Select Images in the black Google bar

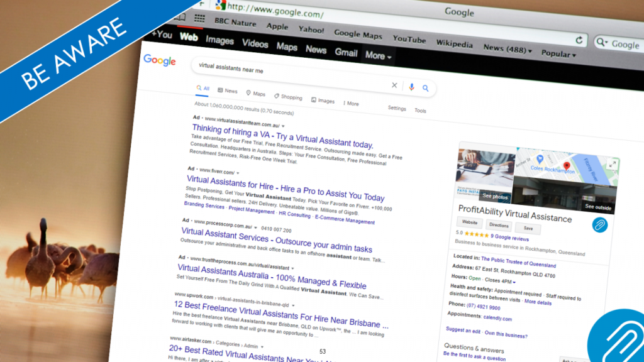tap(219, 40)
